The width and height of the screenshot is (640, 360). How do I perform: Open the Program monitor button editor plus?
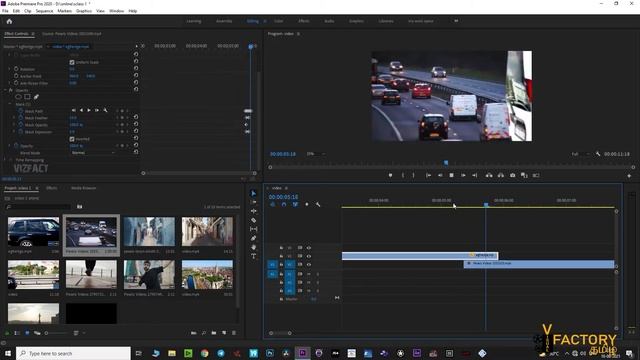pyautogui.click(x=629, y=176)
